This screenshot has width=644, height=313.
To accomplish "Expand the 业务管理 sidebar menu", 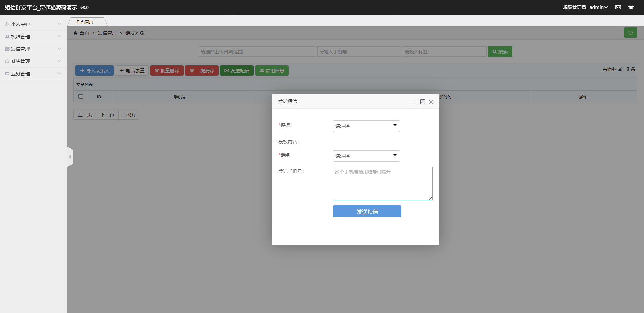I will point(34,74).
